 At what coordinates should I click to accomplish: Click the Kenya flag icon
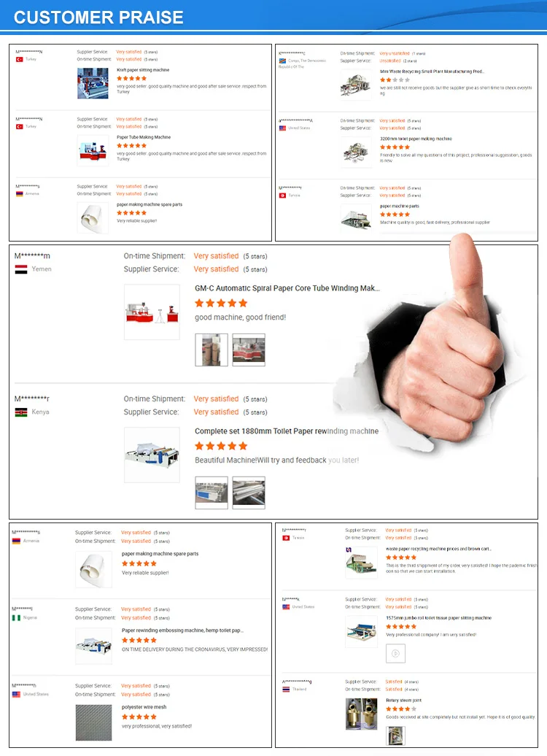[20, 412]
